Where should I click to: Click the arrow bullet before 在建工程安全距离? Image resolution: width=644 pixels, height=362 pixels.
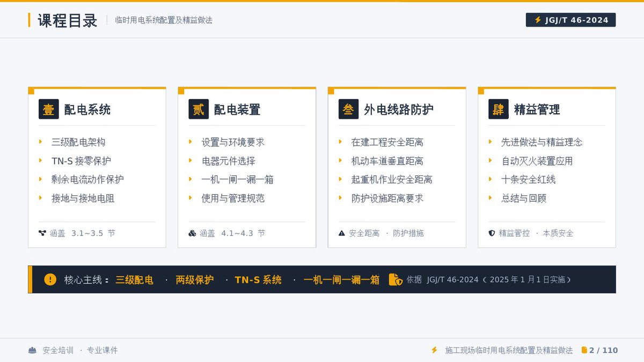pyautogui.click(x=340, y=142)
